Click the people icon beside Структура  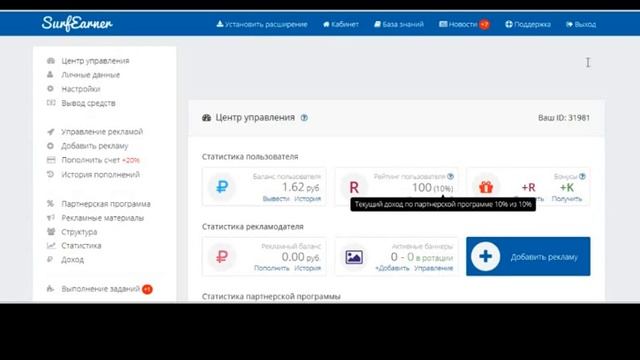(51, 231)
